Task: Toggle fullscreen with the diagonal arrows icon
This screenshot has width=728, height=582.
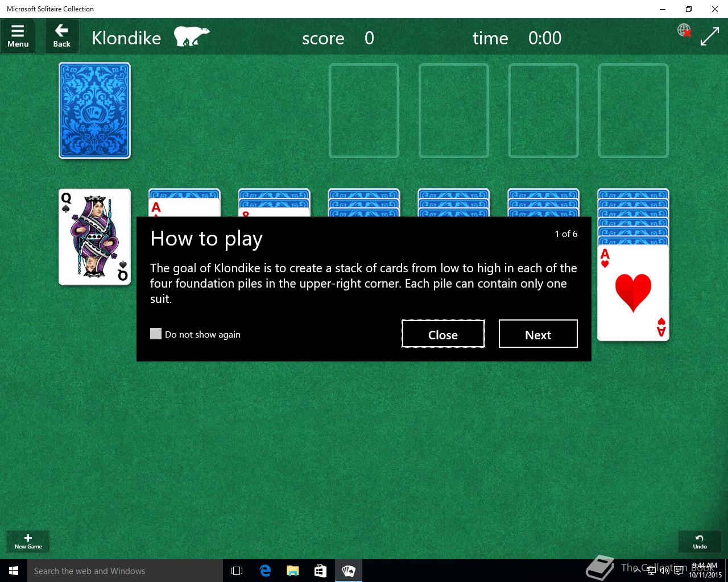Action: [710, 36]
